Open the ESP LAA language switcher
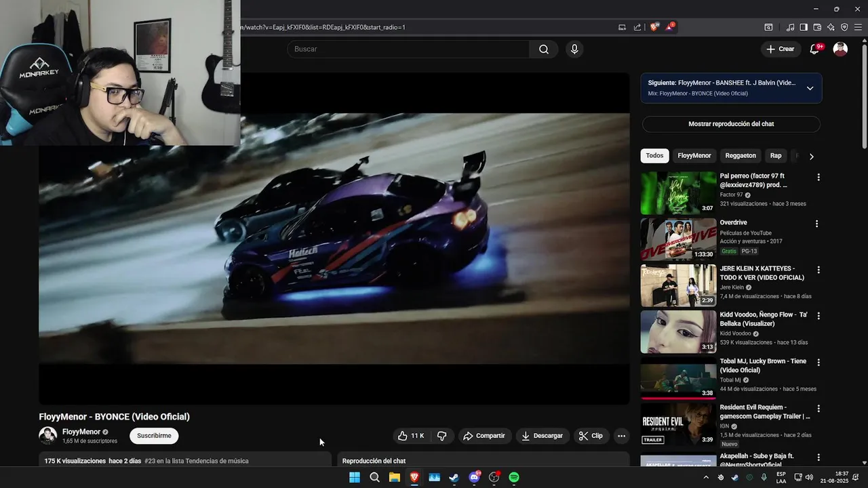The height and width of the screenshot is (488, 868). (x=781, y=477)
